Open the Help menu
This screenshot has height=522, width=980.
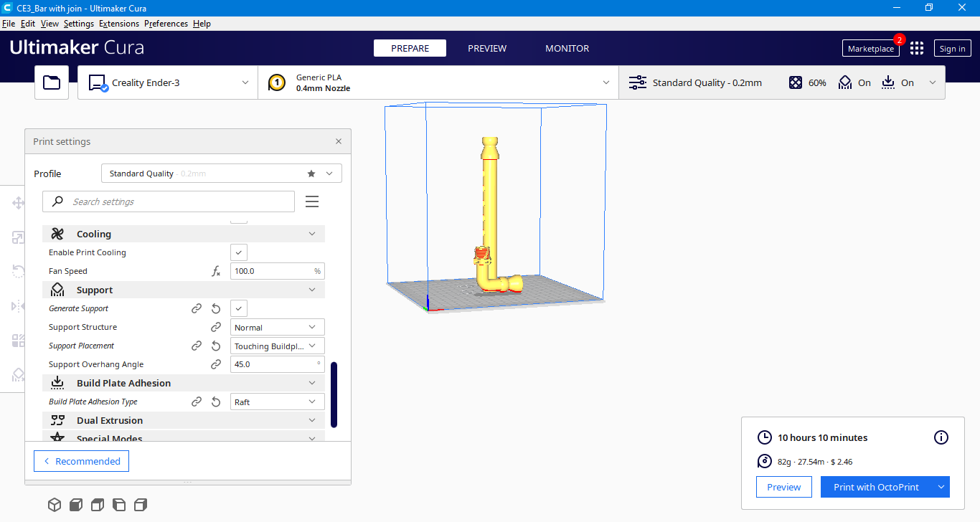202,24
